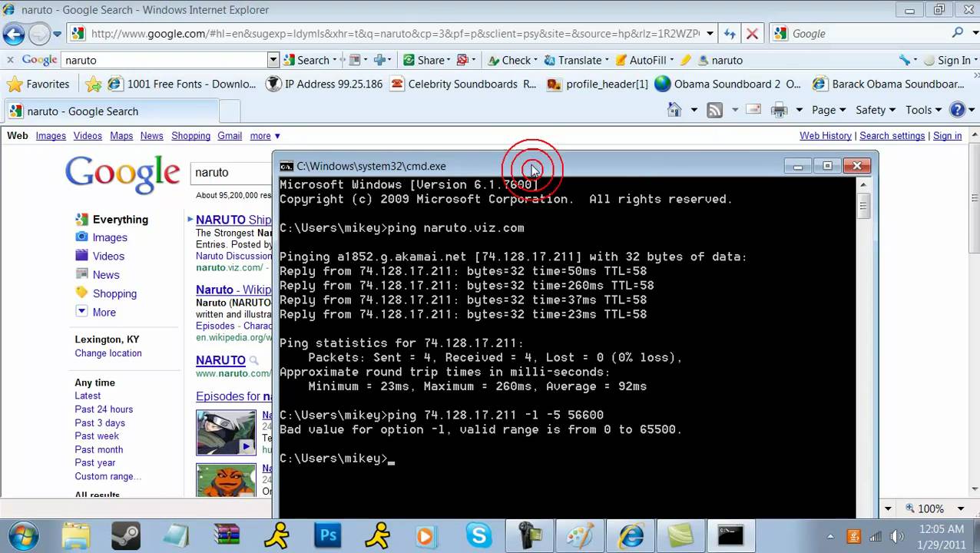Click the Check spelling toolbar button
Viewport: 980px width, 553px height.
pyautogui.click(x=508, y=60)
